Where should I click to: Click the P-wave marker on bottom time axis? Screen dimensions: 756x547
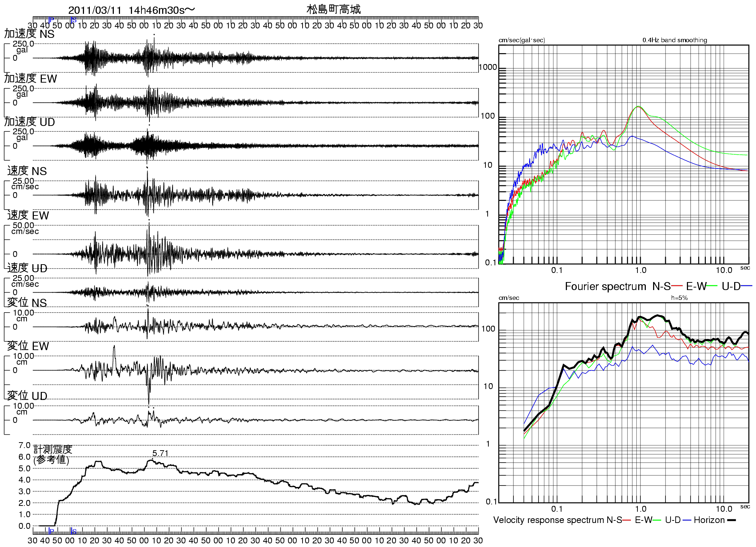51,531
